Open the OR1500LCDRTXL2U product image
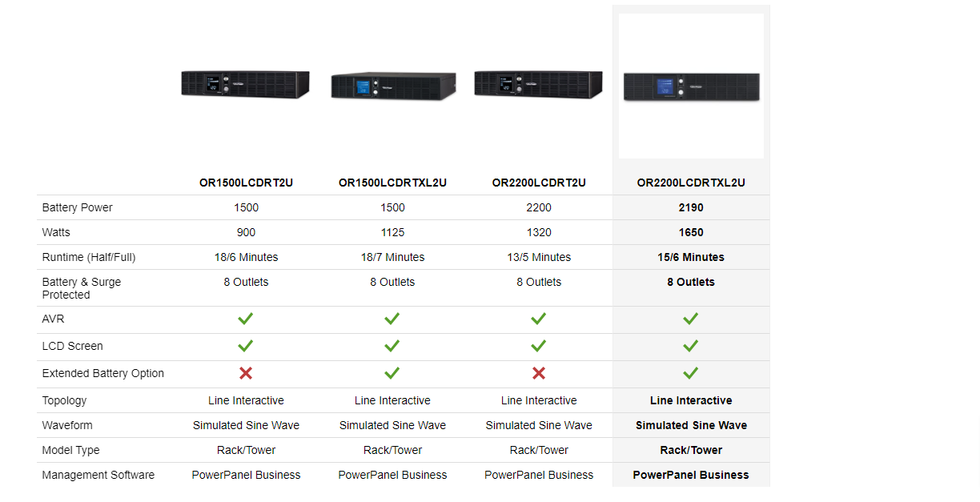This screenshot has height=502, width=980. click(392, 85)
